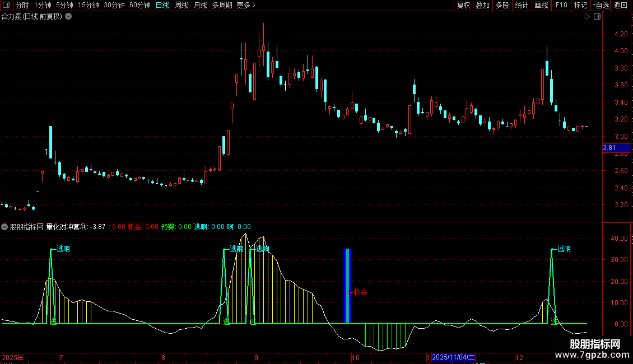The height and width of the screenshot is (364, 633).
Task: Click the 叠加 overlay button
Action: [483, 5]
